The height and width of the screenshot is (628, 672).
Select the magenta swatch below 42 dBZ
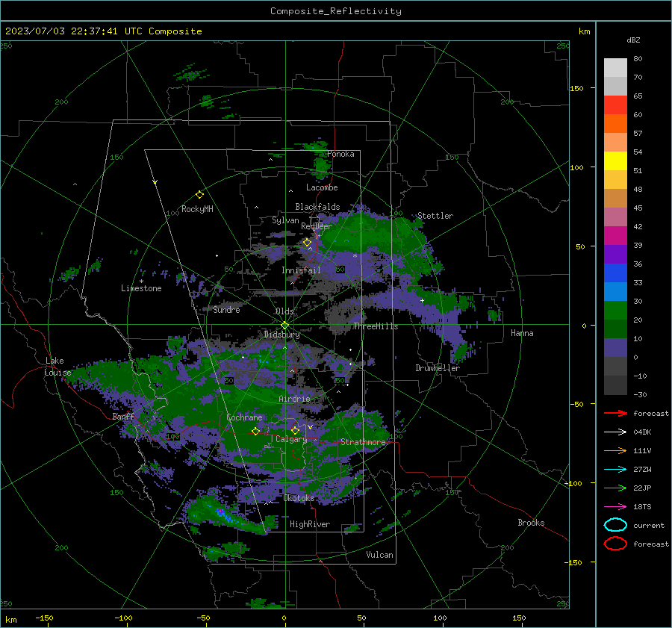point(615,235)
